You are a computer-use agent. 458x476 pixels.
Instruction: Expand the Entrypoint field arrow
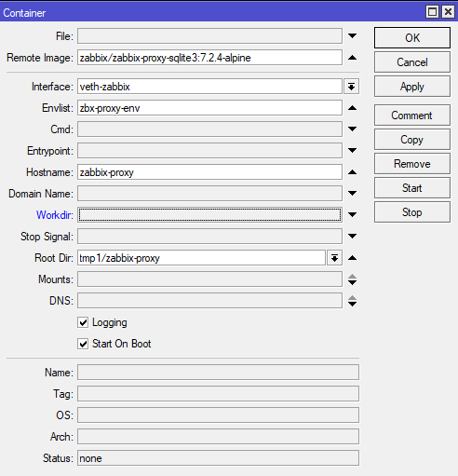click(352, 151)
